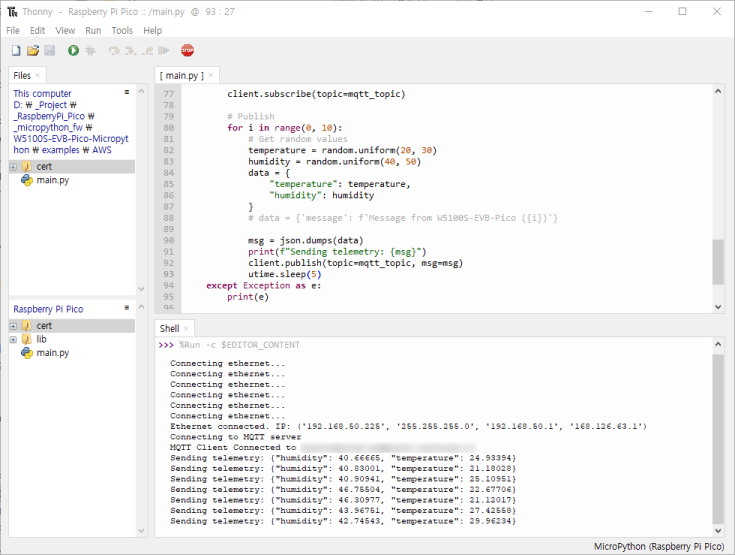Select the Shell tab
735x555 pixels.
tap(169, 329)
